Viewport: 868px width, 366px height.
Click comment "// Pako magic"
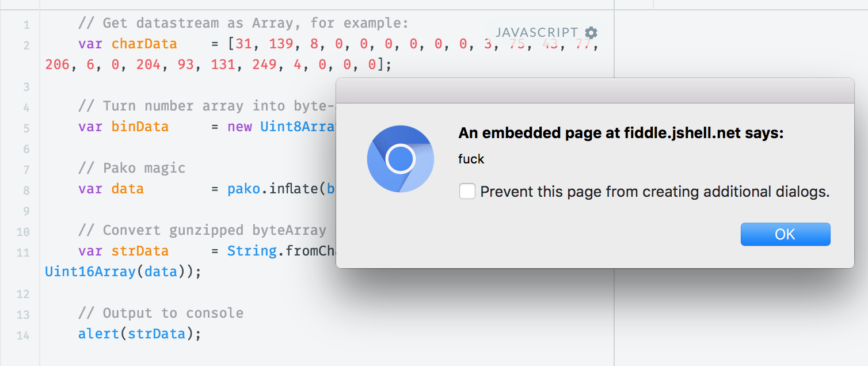point(132,168)
